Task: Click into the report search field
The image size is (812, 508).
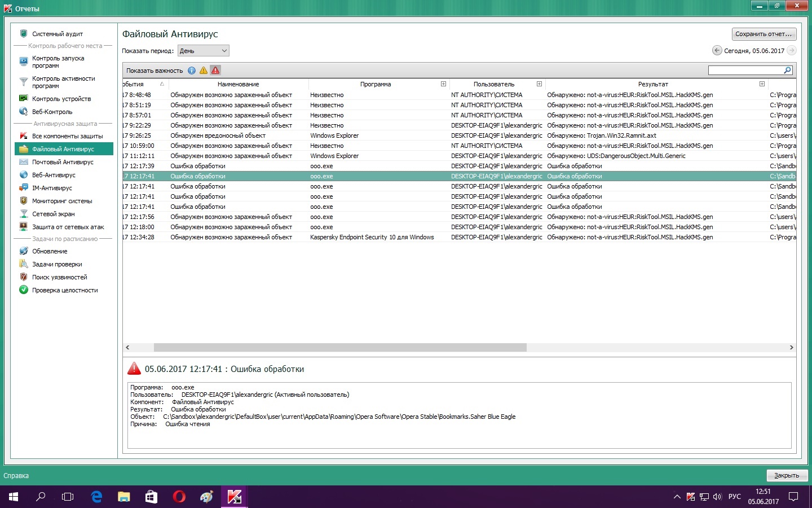Action: tap(745, 71)
